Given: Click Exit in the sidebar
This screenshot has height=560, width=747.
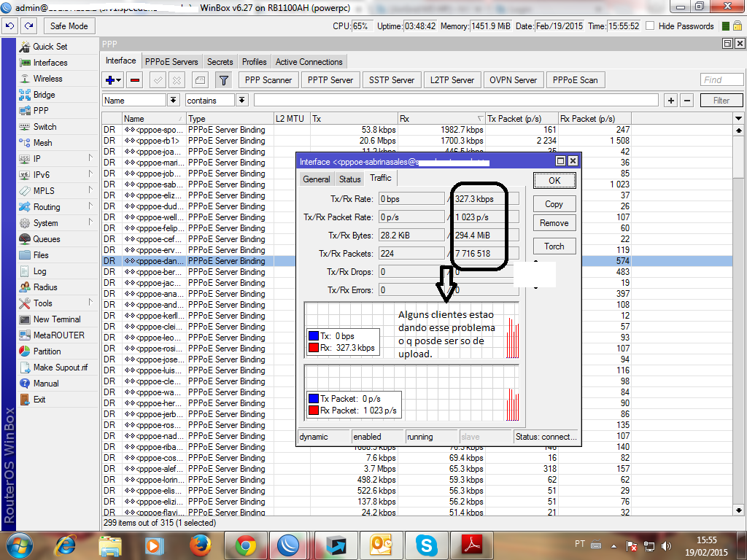Looking at the screenshot, I should click(x=39, y=400).
